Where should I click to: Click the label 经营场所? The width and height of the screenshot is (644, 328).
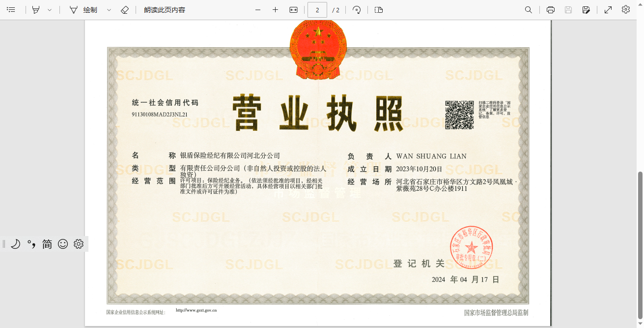tap(369, 182)
